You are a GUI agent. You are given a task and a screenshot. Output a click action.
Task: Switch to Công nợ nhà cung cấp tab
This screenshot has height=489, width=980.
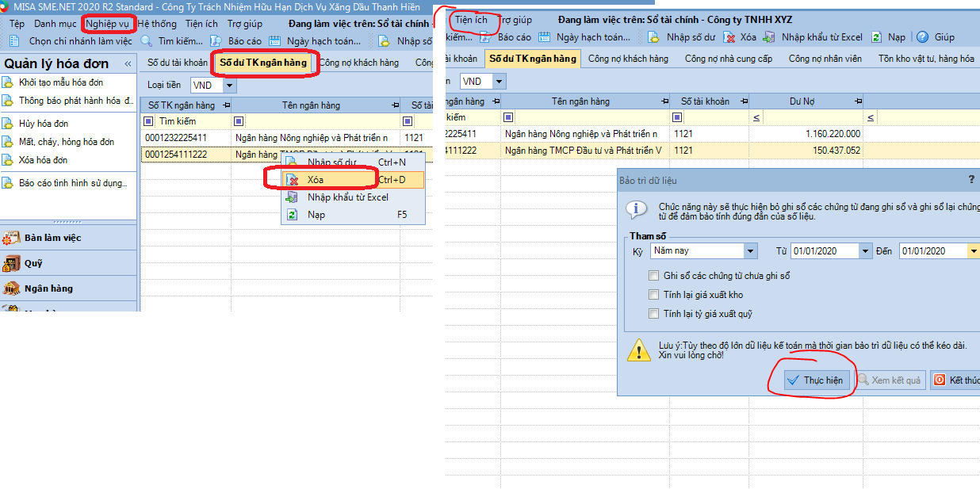pyautogui.click(x=728, y=59)
